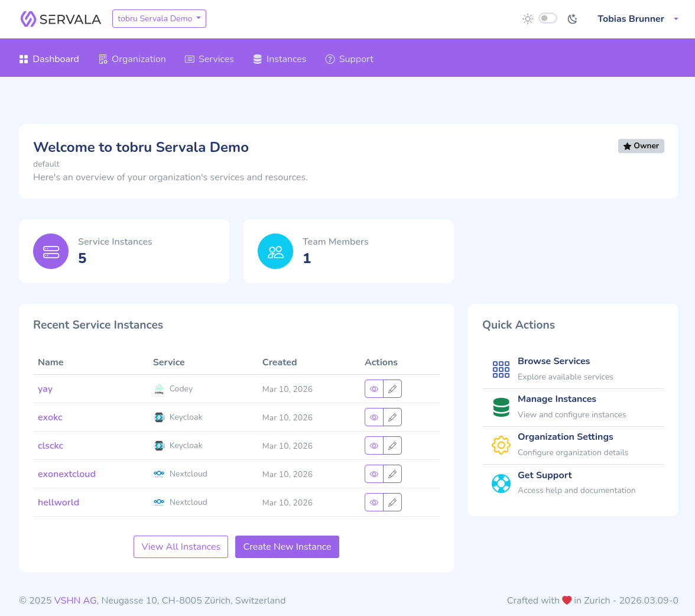This screenshot has width=695, height=616.
Task: Click the Keycloak icon in clsckc row
Action: click(158, 446)
